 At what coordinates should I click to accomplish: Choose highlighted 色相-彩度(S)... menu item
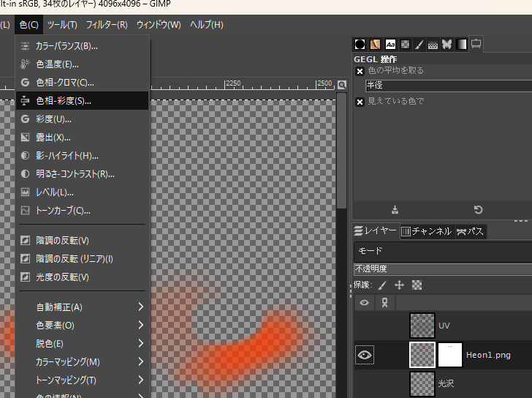(x=82, y=100)
